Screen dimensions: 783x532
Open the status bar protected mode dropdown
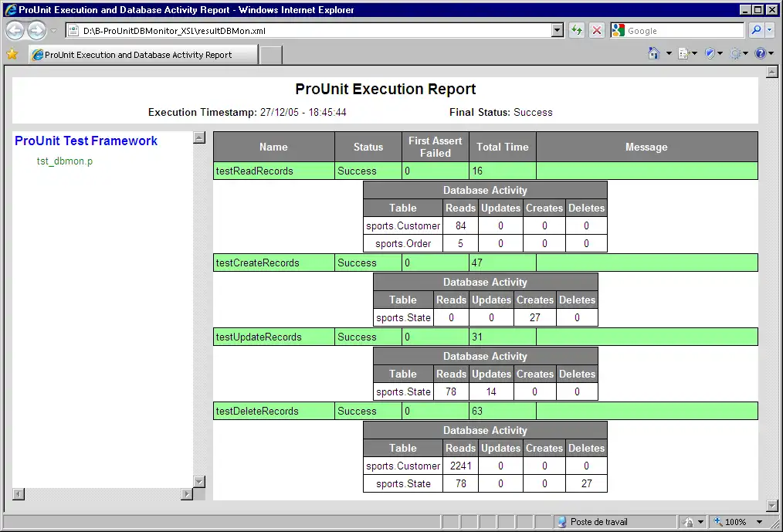(700, 521)
